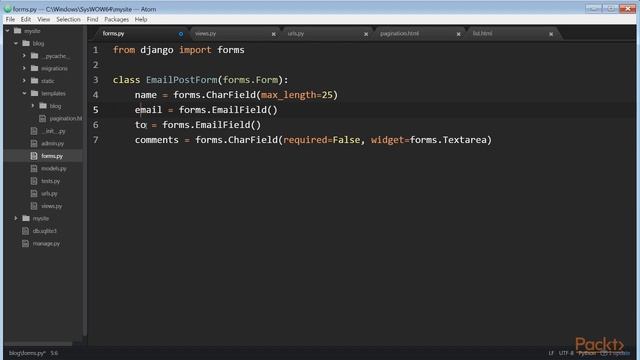640x360 pixels.
Task: Click line number 3 in the gutter
Action: 96,80
